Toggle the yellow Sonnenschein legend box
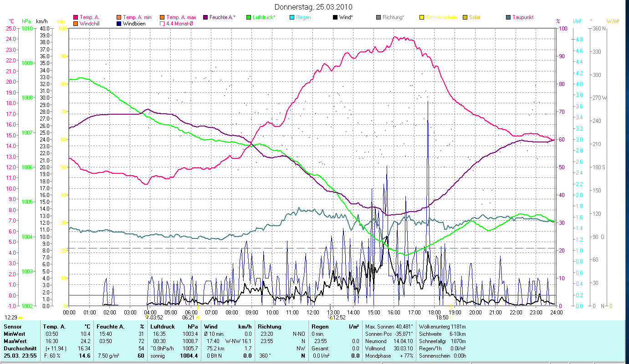Screen dimensions: 629x364 coord(421,17)
